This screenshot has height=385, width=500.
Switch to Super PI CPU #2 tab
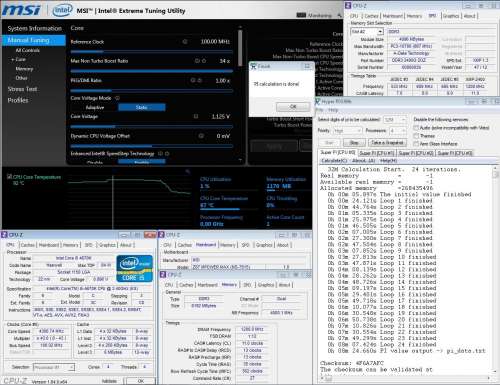[416, 153]
